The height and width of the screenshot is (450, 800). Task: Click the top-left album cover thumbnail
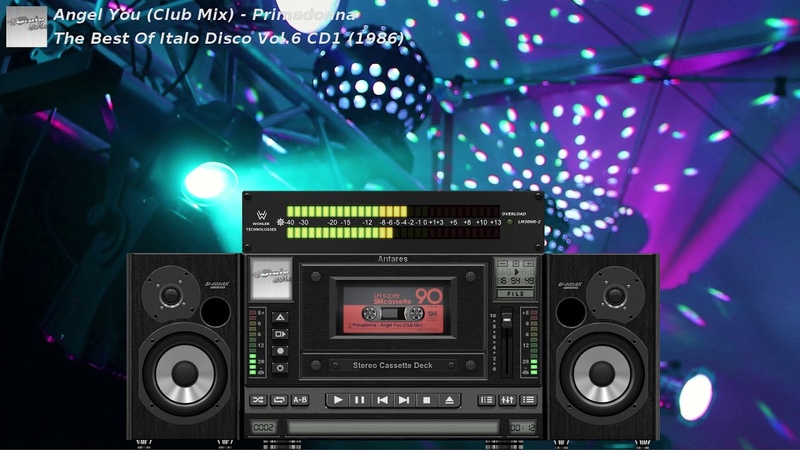pos(27,27)
